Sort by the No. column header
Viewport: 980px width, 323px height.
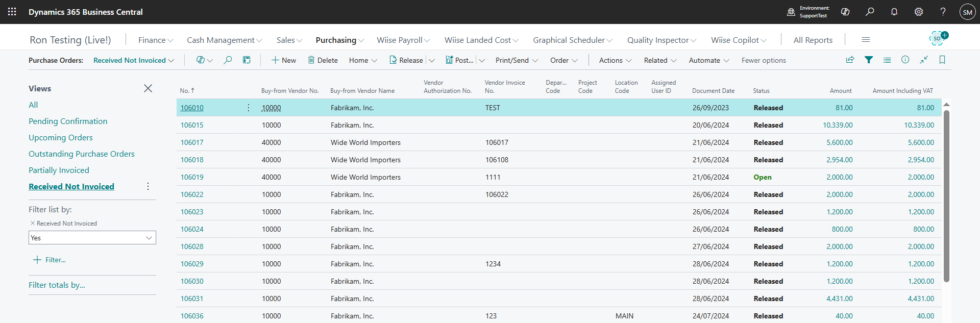point(187,91)
